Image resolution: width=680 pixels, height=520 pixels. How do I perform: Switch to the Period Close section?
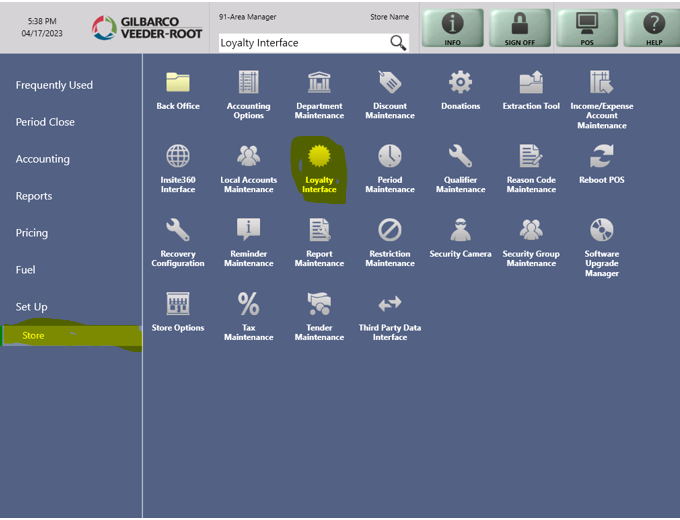point(45,122)
